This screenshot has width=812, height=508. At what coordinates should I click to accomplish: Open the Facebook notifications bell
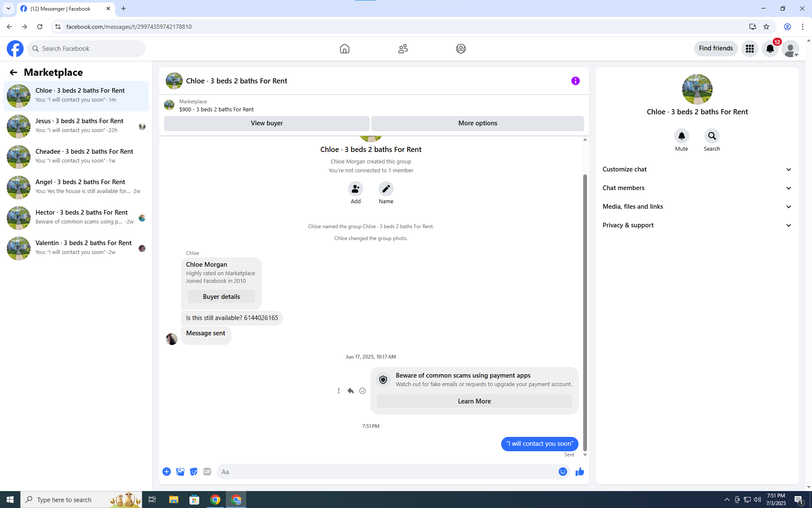[770, 49]
